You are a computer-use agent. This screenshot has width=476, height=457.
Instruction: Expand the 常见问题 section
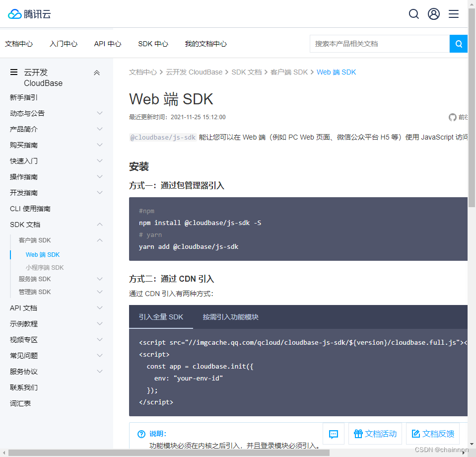pyautogui.click(x=100, y=356)
